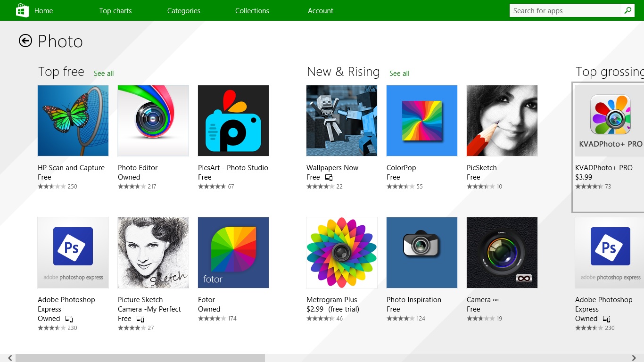The width and height of the screenshot is (644, 362).
Task: Open Camera ∞ app icon
Action: point(502,253)
